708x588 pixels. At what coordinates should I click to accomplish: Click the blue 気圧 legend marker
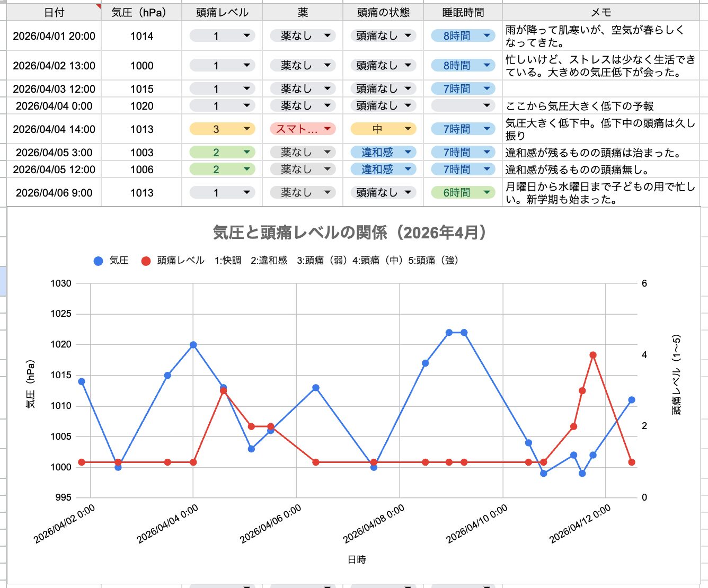tap(98, 261)
